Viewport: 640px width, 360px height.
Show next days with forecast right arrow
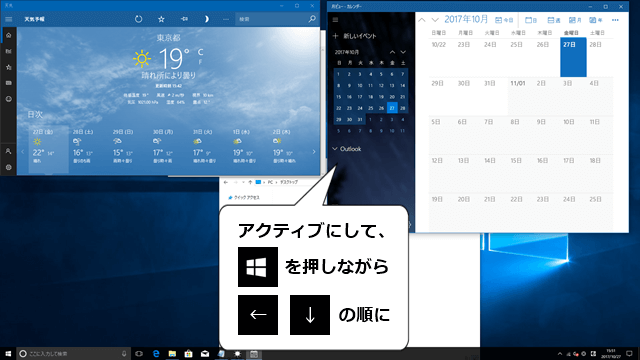pyautogui.click(x=314, y=152)
